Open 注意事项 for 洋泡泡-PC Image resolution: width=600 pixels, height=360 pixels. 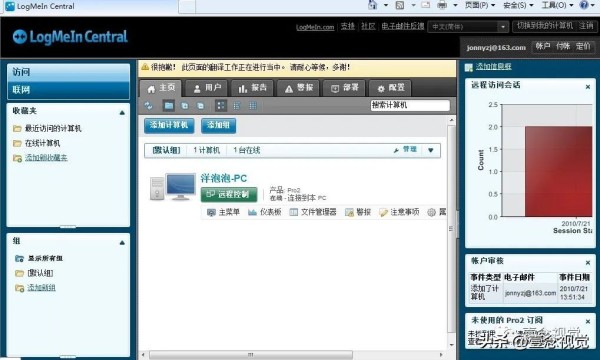click(399, 212)
